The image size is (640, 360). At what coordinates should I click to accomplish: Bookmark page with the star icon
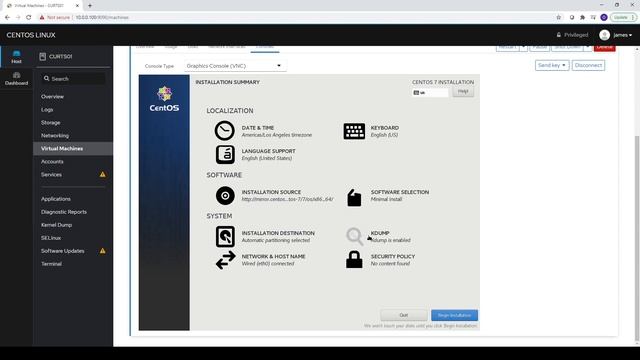558,17
